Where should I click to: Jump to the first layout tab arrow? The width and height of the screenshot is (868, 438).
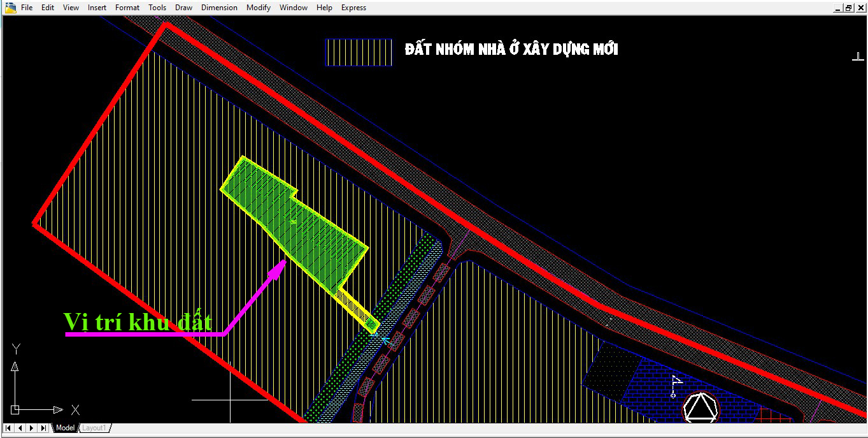coord(9,428)
